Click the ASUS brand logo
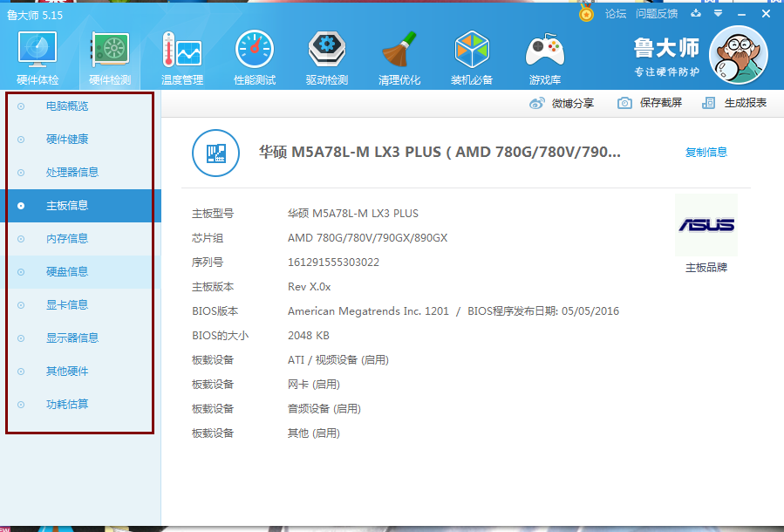Viewport: 784px width, 532px height. tap(706, 225)
